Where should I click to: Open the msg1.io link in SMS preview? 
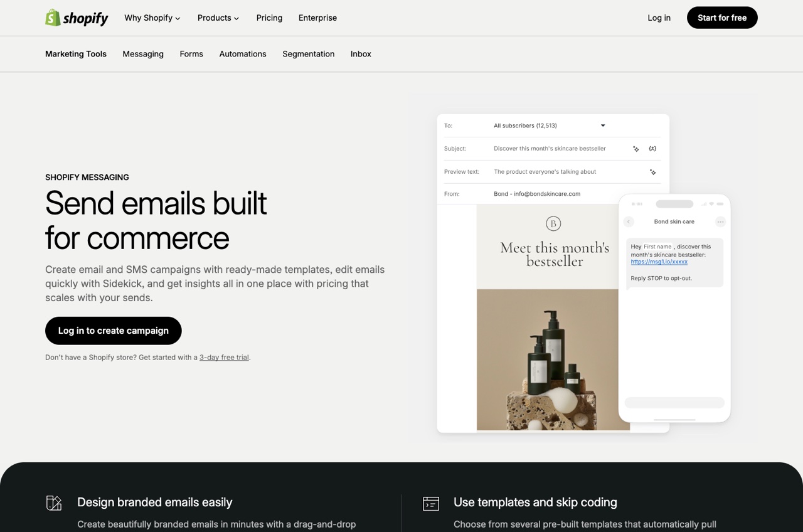[x=659, y=262]
